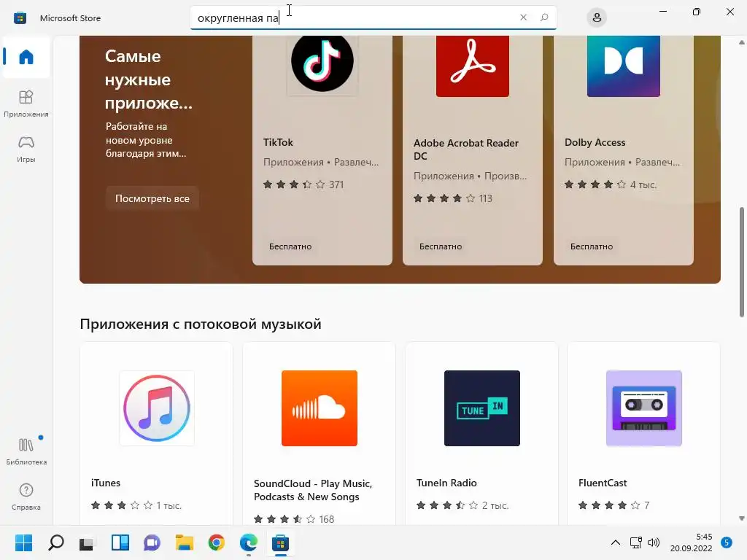The image size is (747, 560).
Task: Click the Adobe Acrobat Reader DC title
Action: 466,149
